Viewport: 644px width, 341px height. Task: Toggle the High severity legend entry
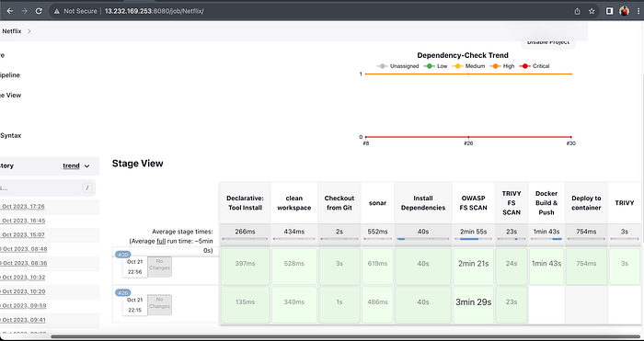point(502,66)
